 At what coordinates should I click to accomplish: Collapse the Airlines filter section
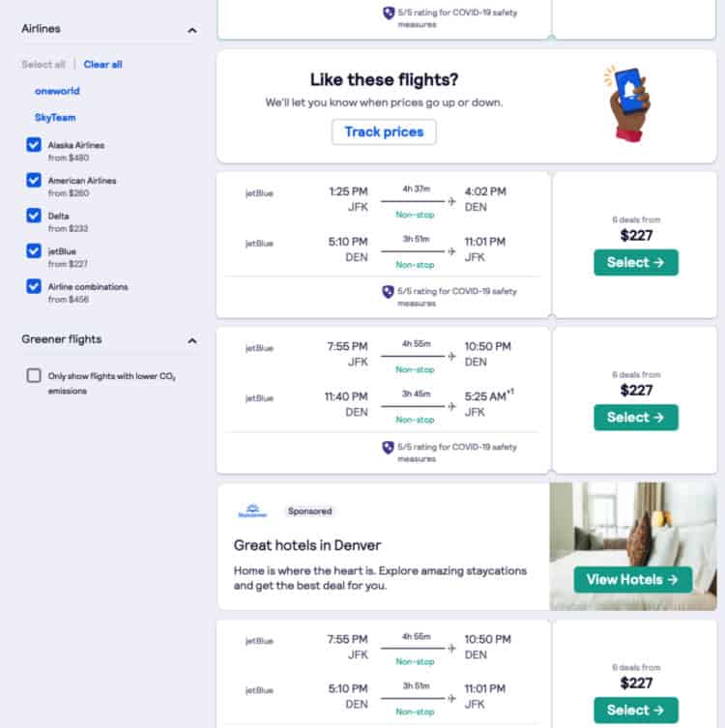coord(191,30)
